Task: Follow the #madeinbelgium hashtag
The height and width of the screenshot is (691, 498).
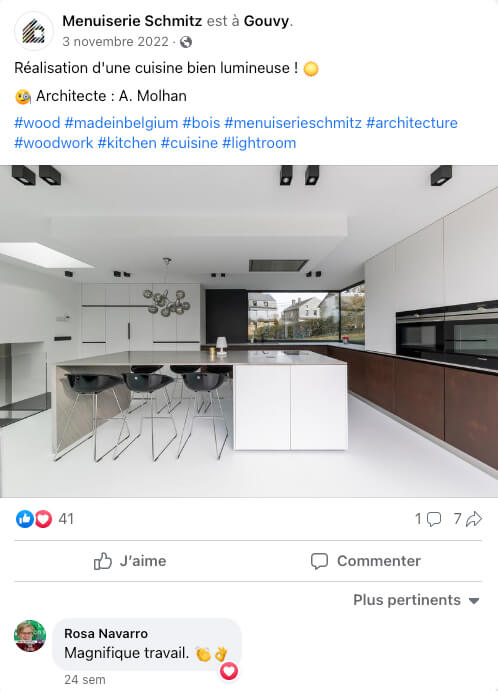Action: 121,123
